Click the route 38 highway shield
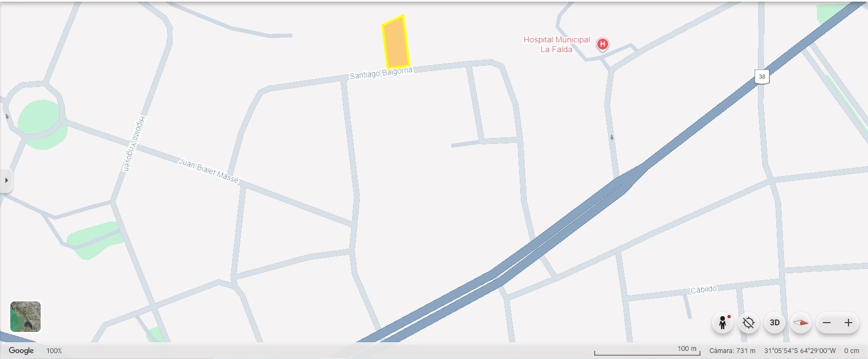Screen dimensions: 868x359 (x=762, y=77)
